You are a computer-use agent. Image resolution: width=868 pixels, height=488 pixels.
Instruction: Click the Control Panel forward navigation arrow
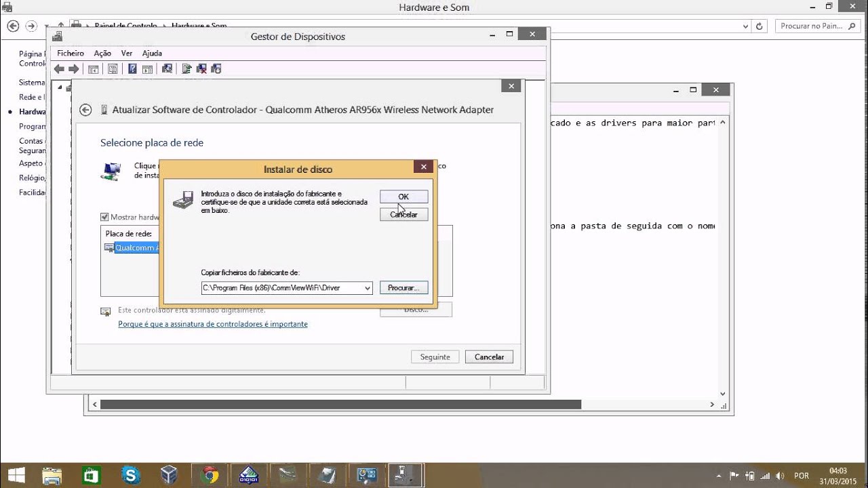(31, 26)
